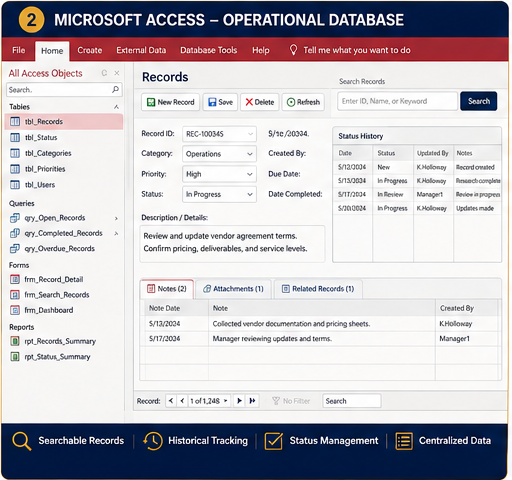Viewport: 512px width, 480px height.
Task: Switch to the Home ribbon tab
Action: point(52,51)
